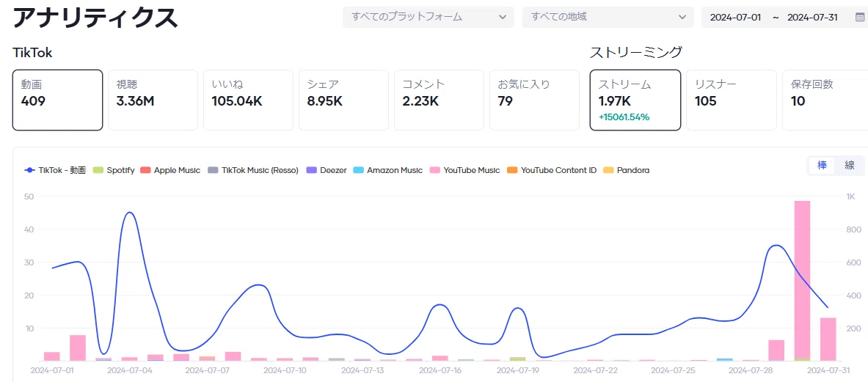Switch chart to 棒 view
The image size is (868, 382).
coord(823,165)
